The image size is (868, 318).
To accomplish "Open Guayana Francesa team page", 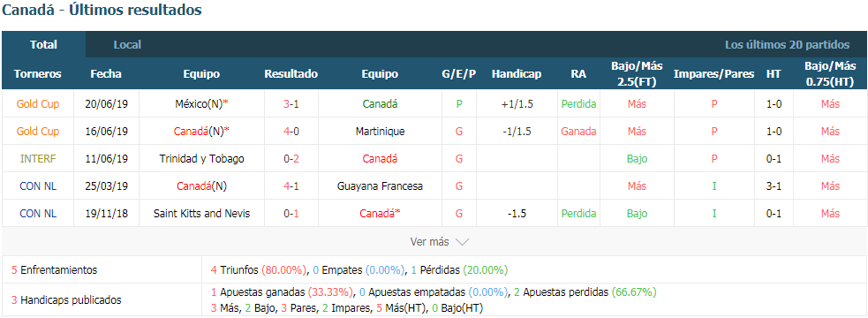I will coord(380,186).
